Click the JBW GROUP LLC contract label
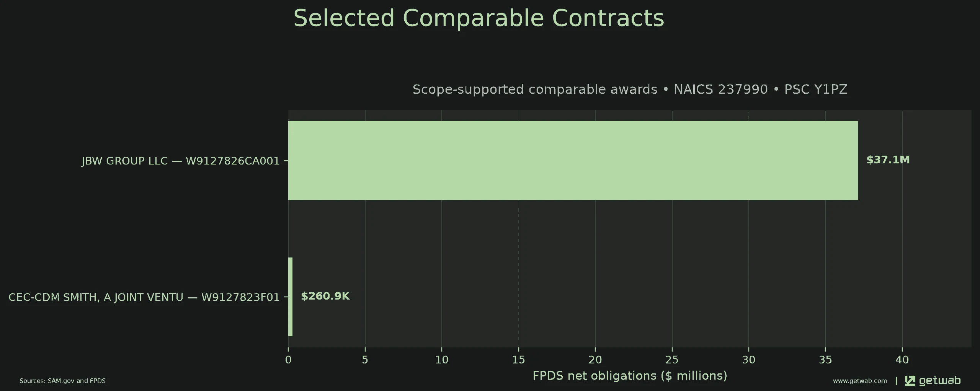Screen dimensions: 980x391 pyautogui.click(x=181, y=161)
